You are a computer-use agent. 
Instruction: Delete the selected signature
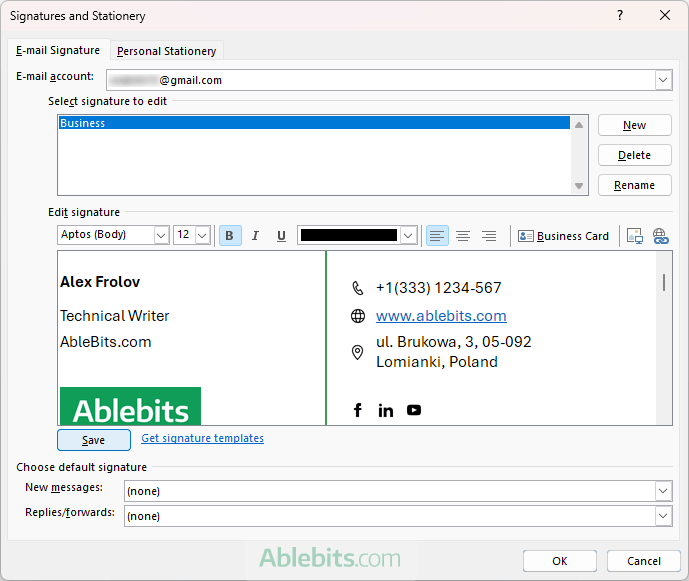tap(635, 155)
